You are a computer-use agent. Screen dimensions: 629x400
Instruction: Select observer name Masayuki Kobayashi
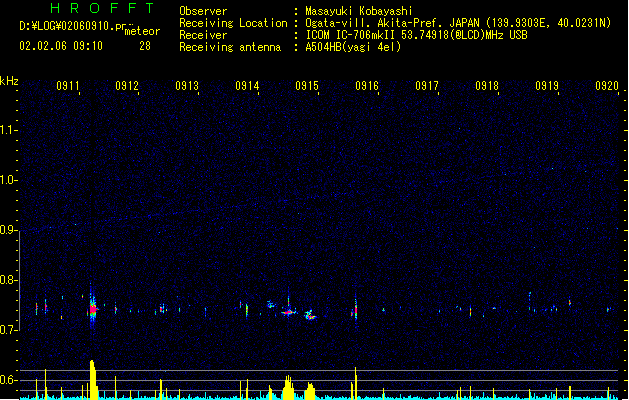pyautogui.click(x=359, y=11)
